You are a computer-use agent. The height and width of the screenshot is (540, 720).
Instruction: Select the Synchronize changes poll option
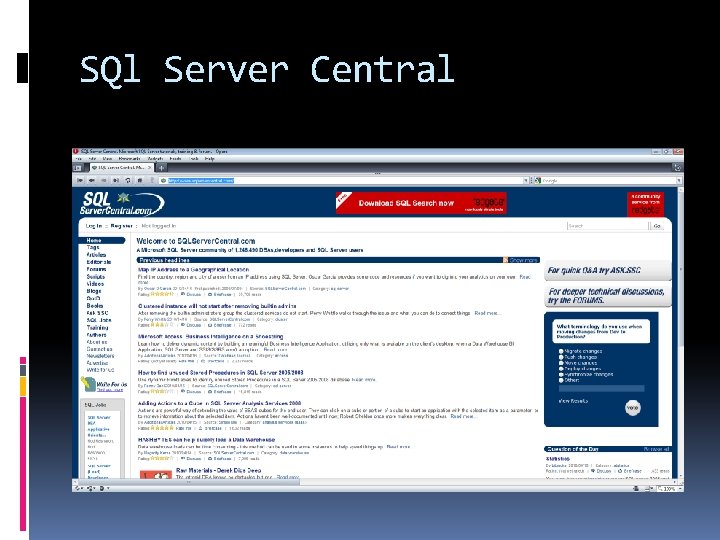click(x=561, y=375)
